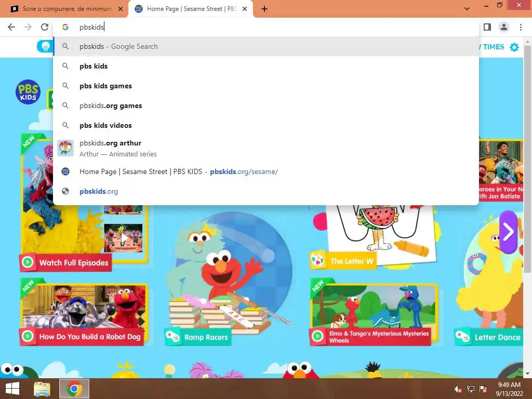Click the Letter Dance controller icon
532x399 pixels.
(462, 337)
